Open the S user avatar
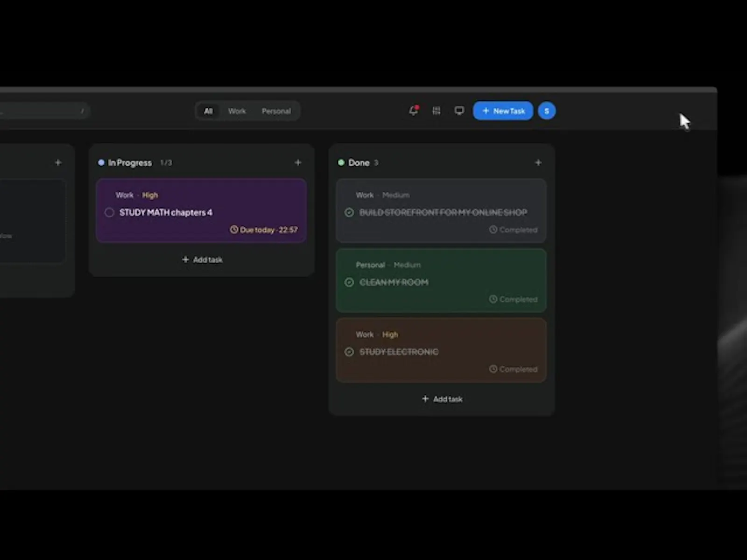Image resolution: width=747 pixels, height=560 pixels. (547, 111)
